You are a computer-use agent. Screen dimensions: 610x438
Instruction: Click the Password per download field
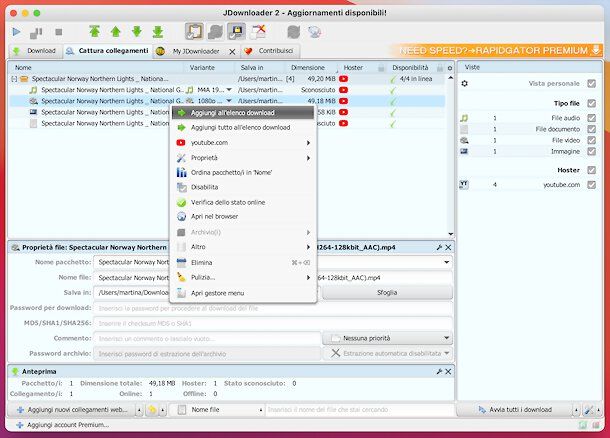point(273,308)
